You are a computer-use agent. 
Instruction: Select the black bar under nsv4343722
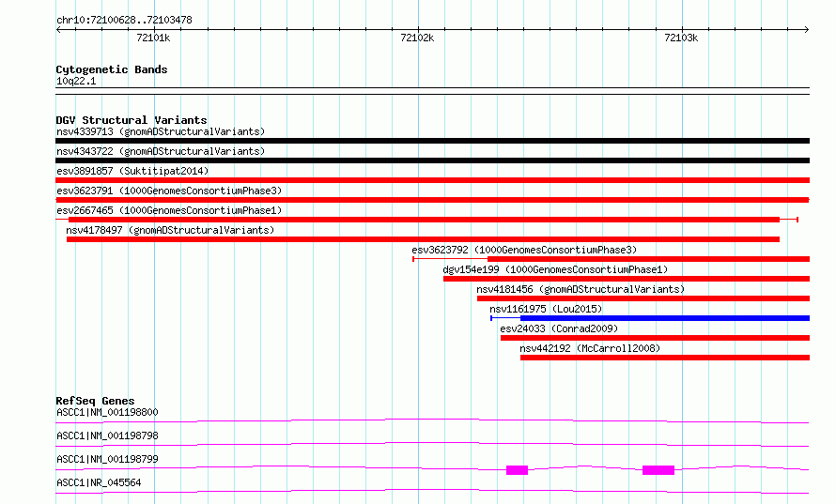[x=432, y=160]
